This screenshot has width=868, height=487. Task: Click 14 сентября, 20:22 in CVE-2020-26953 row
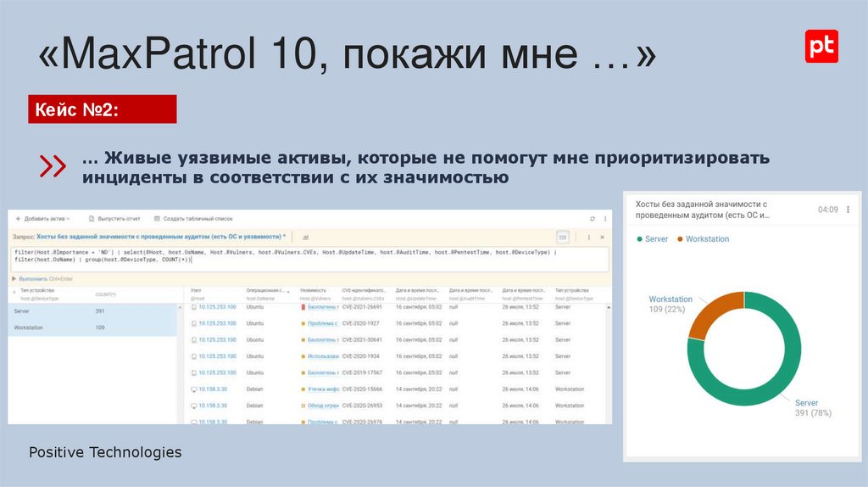[x=419, y=406]
